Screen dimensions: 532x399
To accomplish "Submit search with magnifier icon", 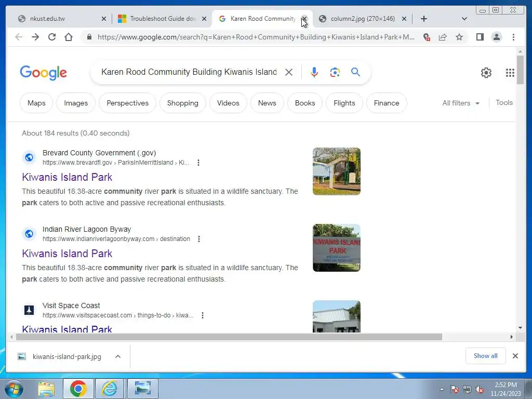I will [355, 72].
